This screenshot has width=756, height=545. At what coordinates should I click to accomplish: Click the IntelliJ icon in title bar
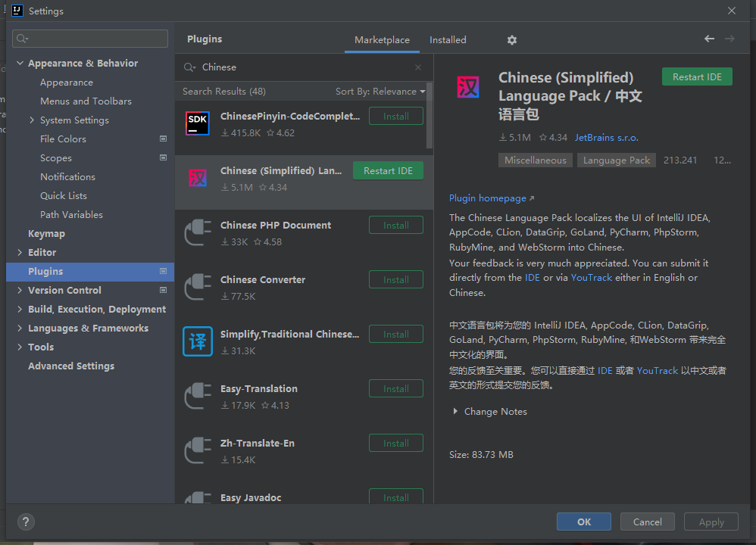pos(17,11)
